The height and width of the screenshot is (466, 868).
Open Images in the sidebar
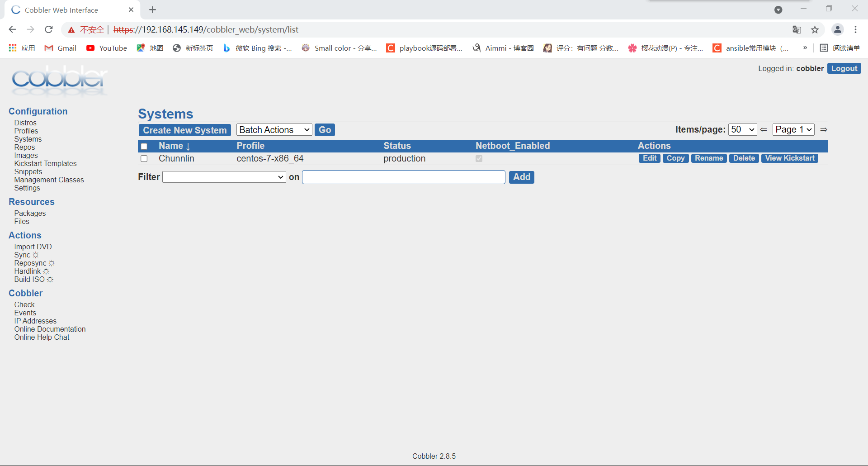coord(26,155)
